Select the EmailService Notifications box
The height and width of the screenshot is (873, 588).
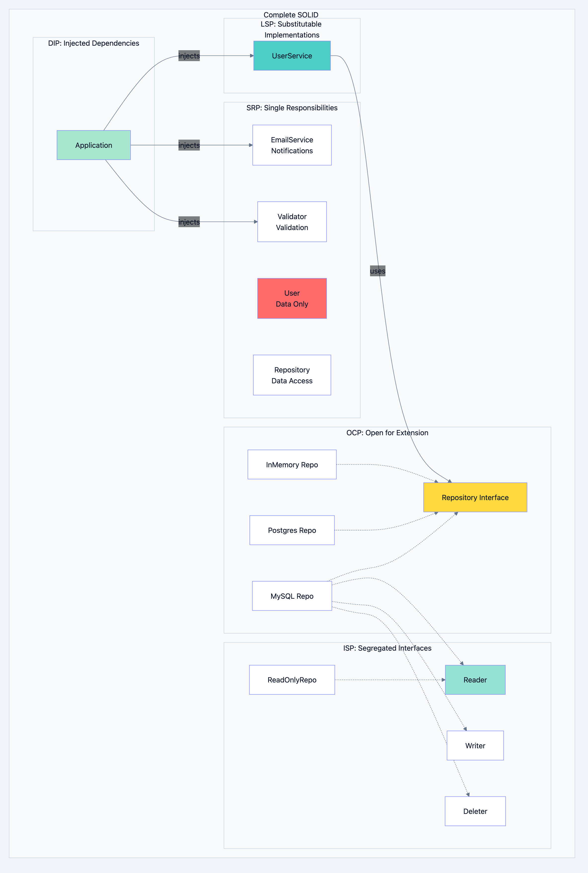(292, 145)
